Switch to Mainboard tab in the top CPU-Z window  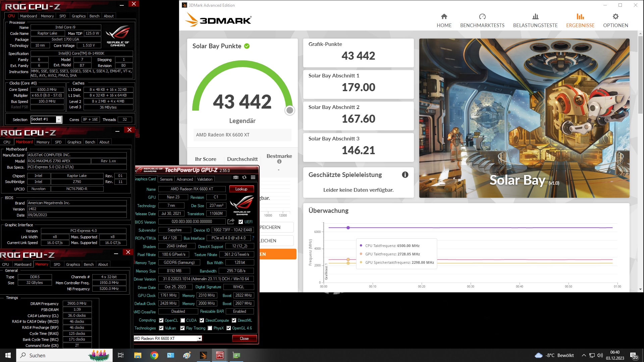(29, 16)
